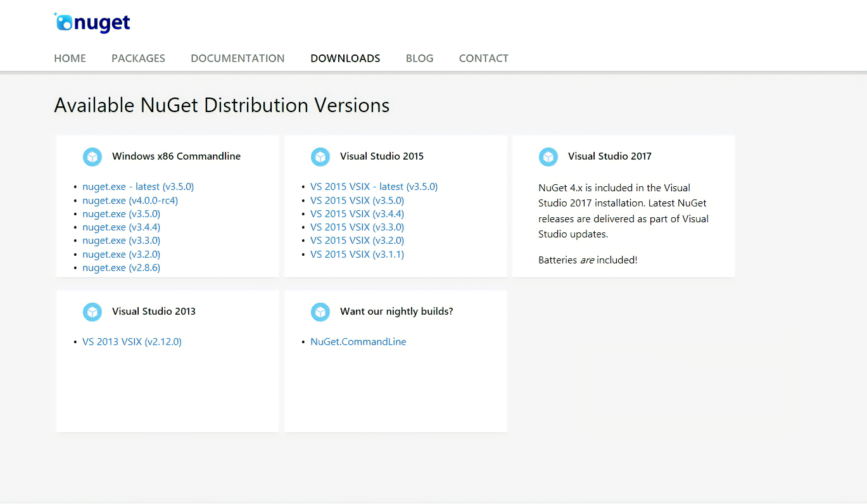Download VS 2015 VSIX (v3.2.0)
This screenshot has height=504, width=867.
[x=357, y=241]
